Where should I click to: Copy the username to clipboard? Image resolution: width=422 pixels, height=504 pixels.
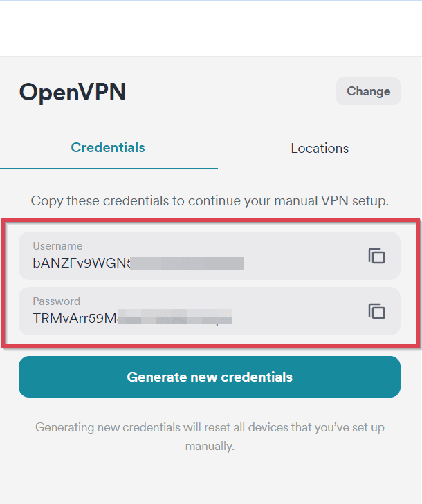pyautogui.click(x=376, y=256)
